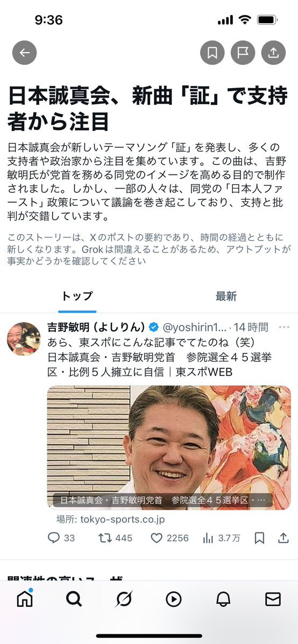Open Messages envelope tab

[x=273, y=599]
